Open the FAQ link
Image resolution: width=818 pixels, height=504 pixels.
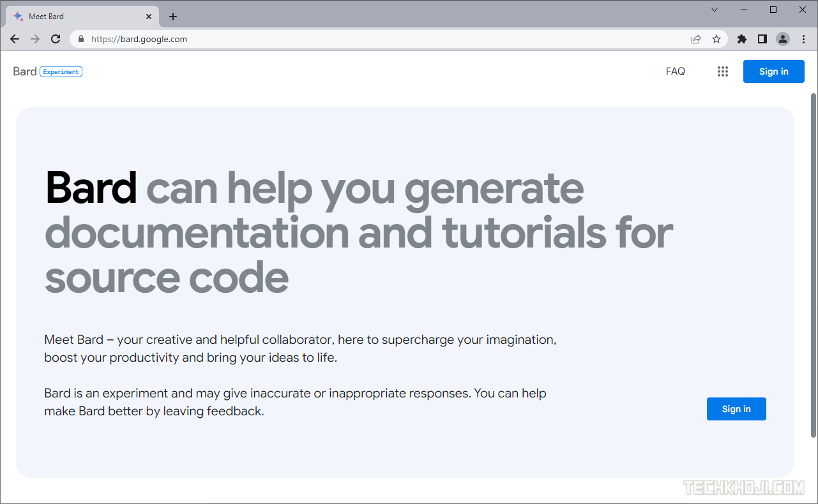click(x=676, y=71)
